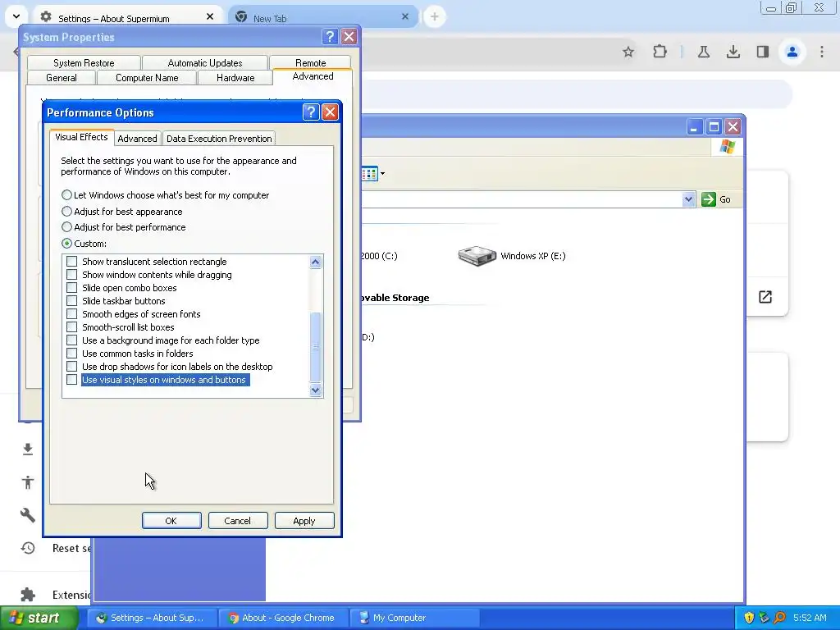Open the address bar dropdown in My Computer
The image size is (840, 630).
pos(688,199)
